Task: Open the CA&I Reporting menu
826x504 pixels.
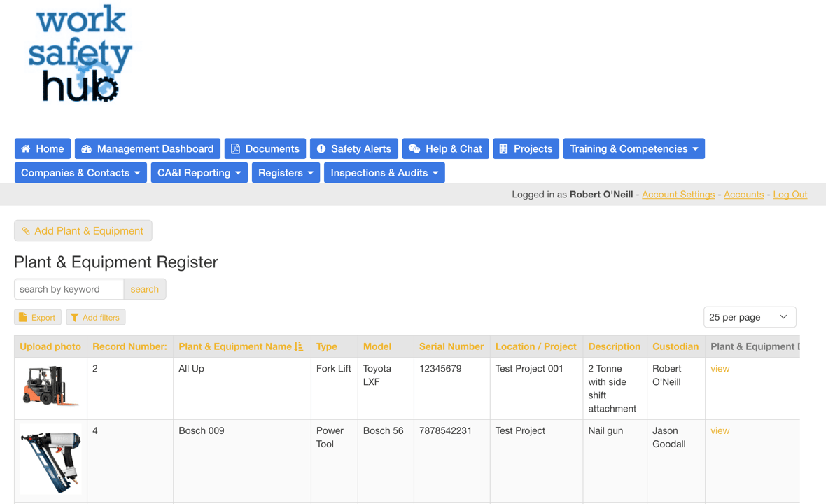Action: pyautogui.click(x=199, y=173)
